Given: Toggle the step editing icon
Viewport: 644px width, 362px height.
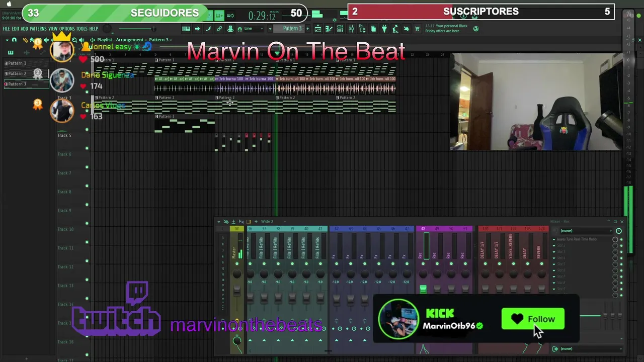Looking at the screenshot, I should pos(208,29).
